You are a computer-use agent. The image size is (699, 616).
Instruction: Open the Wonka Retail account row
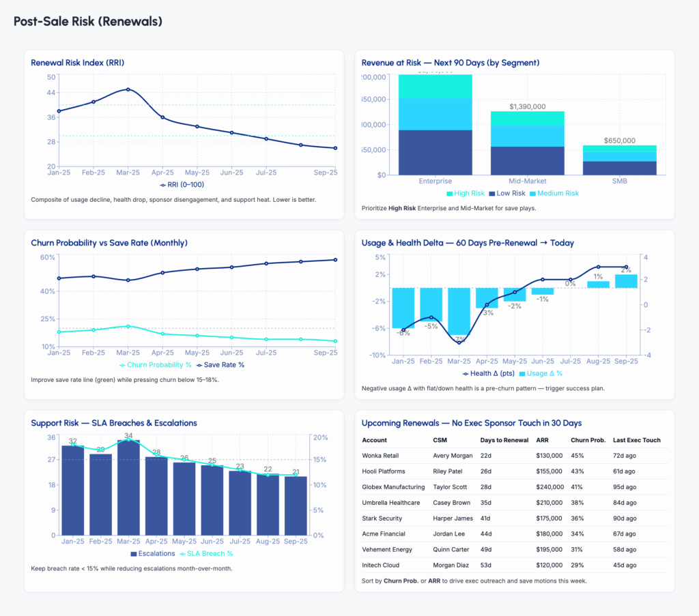click(381, 456)
